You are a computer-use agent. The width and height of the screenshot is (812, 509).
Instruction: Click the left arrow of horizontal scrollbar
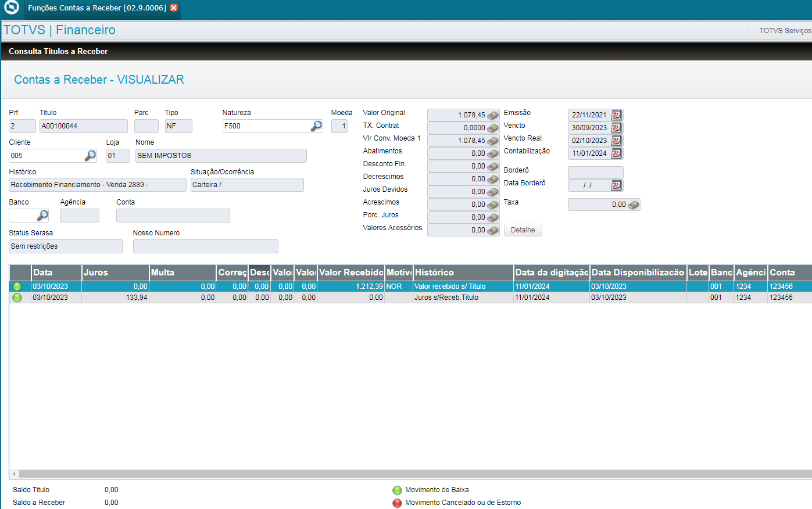15,474
